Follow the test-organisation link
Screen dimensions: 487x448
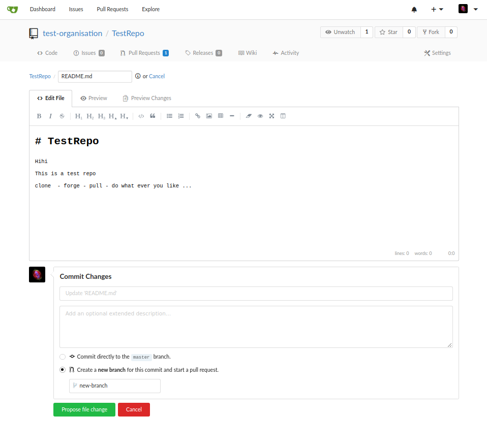(72, 33)
